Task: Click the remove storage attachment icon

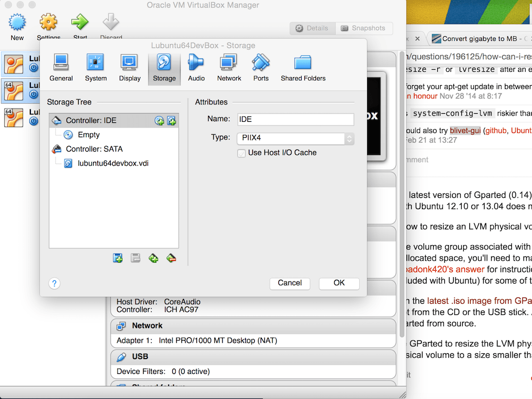Action: (x=136, y=258)
